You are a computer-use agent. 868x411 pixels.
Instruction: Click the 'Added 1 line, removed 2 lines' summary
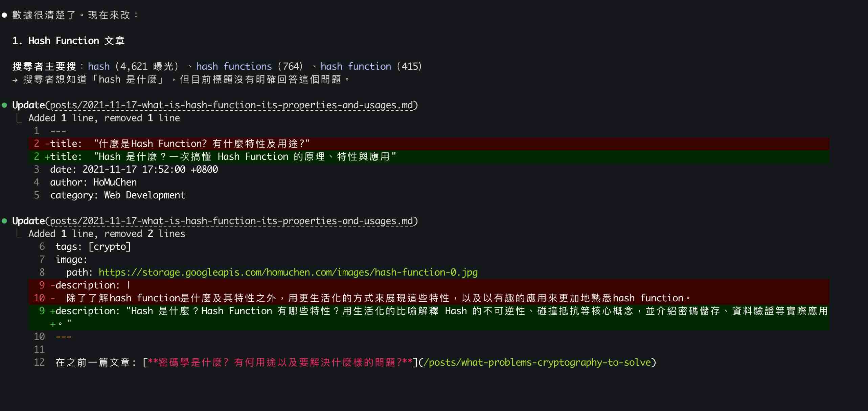107,234
